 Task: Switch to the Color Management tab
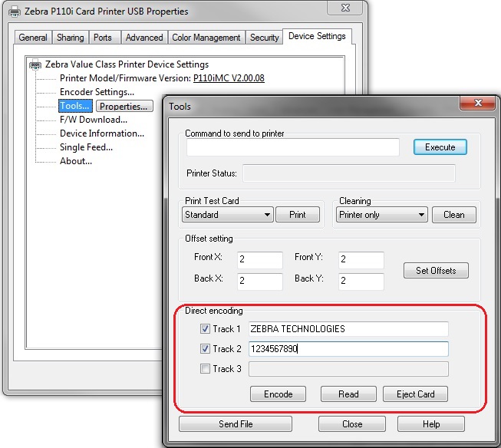click(x=206, y=38)
